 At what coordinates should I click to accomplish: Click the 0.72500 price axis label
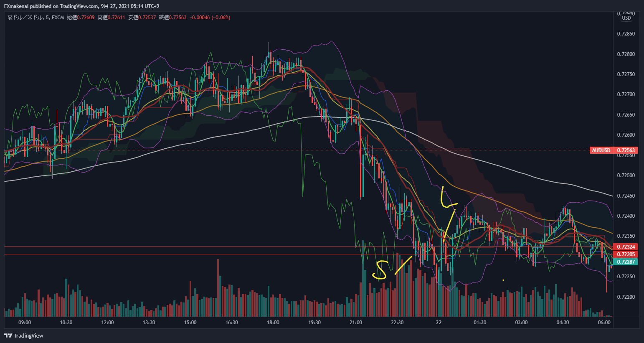point(626,175)
